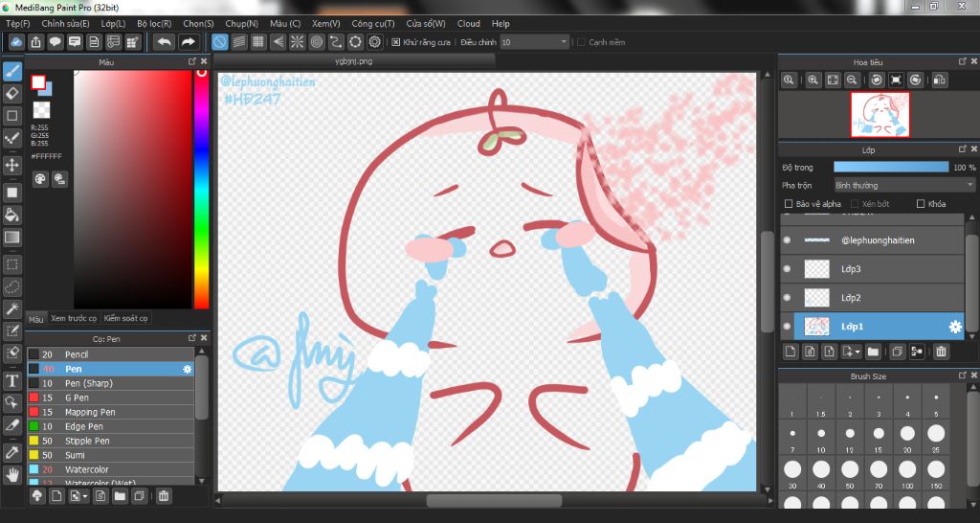The width and height of the screenshot is (980, 523).
Task: Select the Stipple Pen brush
Action: point(111,441)
